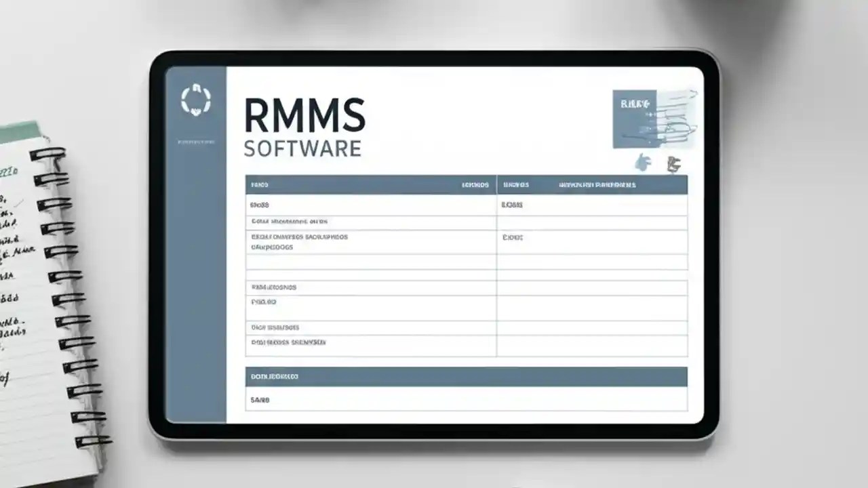
Task: Click the hand cursor icon below the badge
Action: [x=644, y=163]
